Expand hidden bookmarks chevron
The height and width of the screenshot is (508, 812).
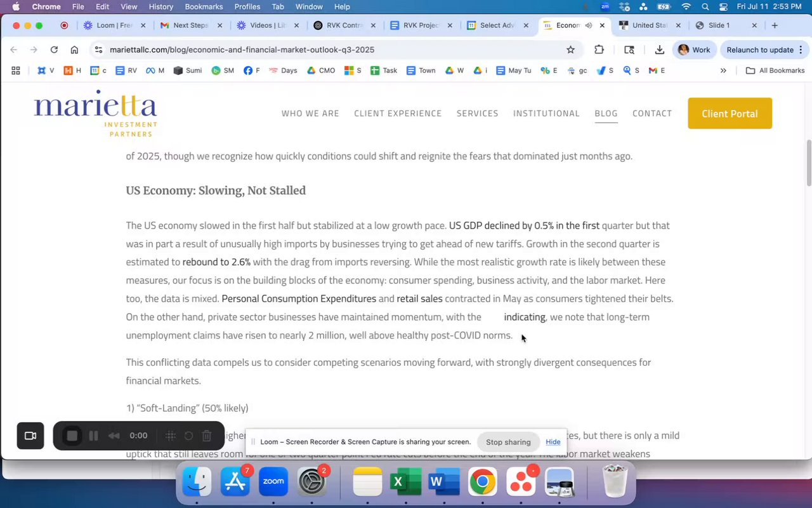723,70
